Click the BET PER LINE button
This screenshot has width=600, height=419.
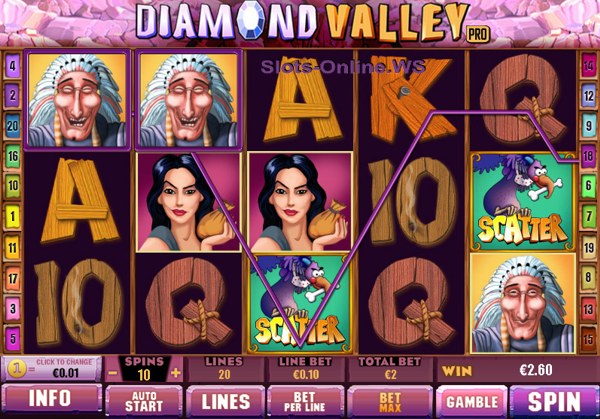[x=305, y=401]
